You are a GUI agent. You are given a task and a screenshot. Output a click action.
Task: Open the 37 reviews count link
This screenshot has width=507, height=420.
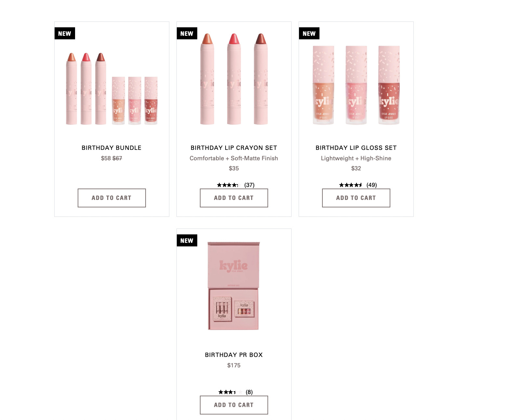tap(249, 185)
